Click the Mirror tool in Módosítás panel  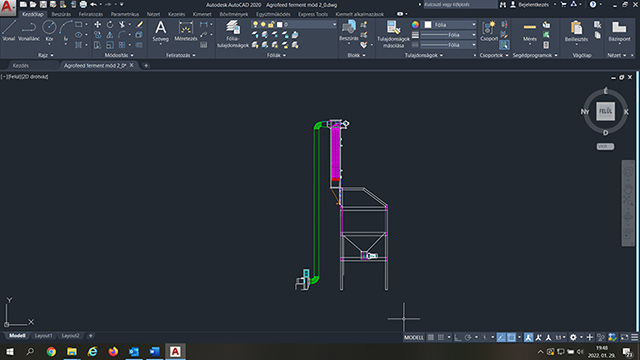click(x=110, y=35)
